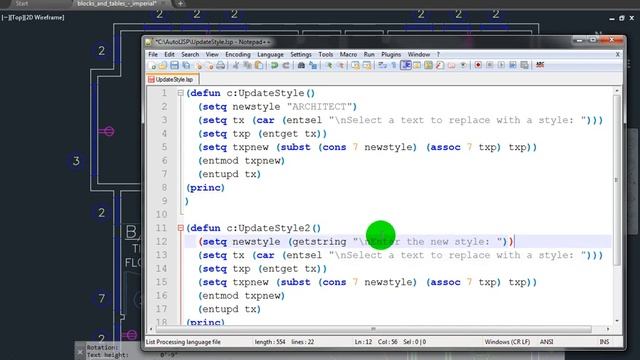Click Run Macro Multiple Times icon
The image size is (640, 360).
click(513, 65)
